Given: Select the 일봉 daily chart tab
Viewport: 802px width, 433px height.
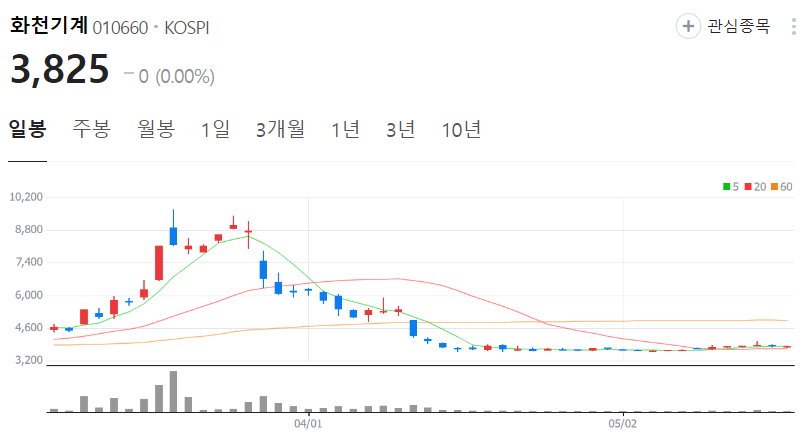Looking at the screenshot, I should pos(28,129).
